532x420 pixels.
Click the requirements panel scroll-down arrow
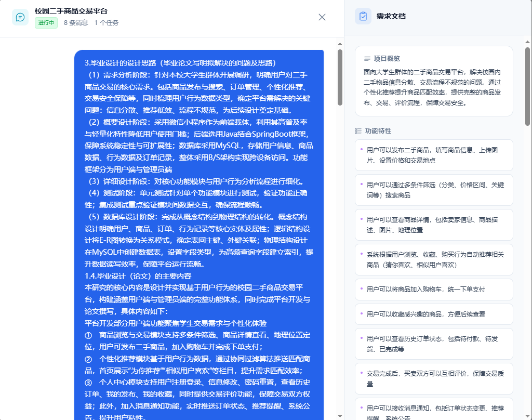[527, 416]
